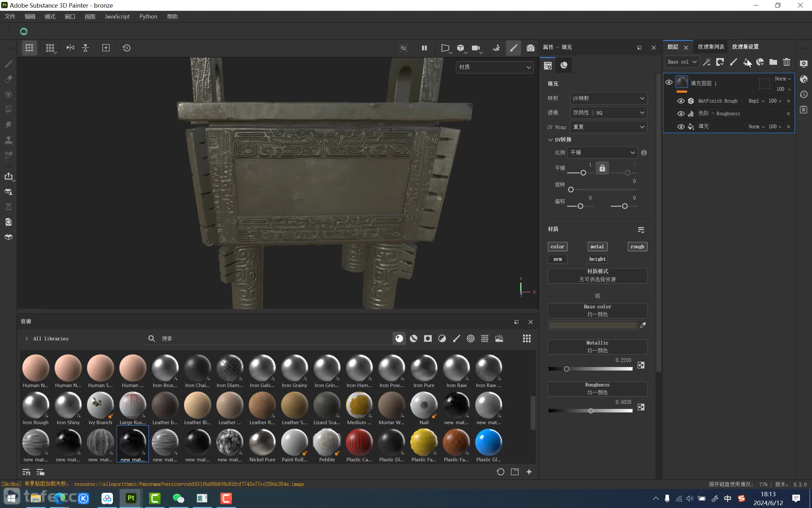Select the Clone stamp tool

(9, 140)
